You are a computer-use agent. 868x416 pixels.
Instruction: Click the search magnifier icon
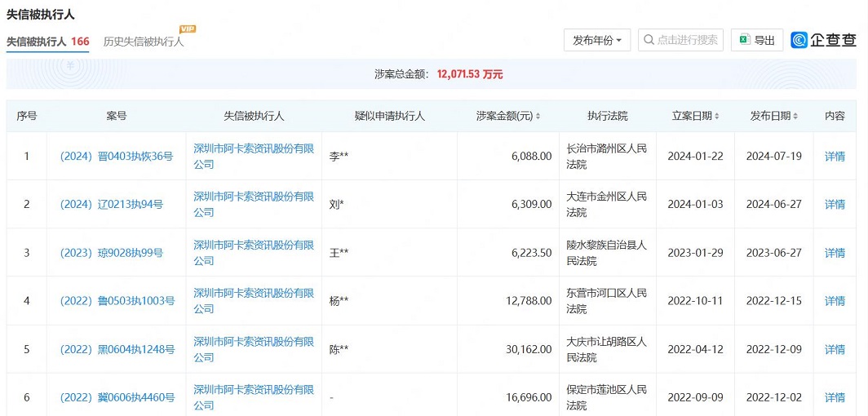pos(649,40)
